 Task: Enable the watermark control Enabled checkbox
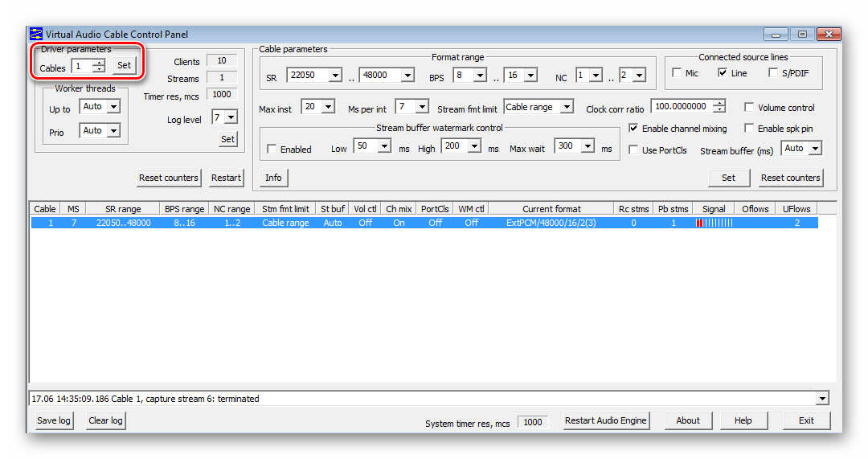pyautogui.click(x=272, y=150)
